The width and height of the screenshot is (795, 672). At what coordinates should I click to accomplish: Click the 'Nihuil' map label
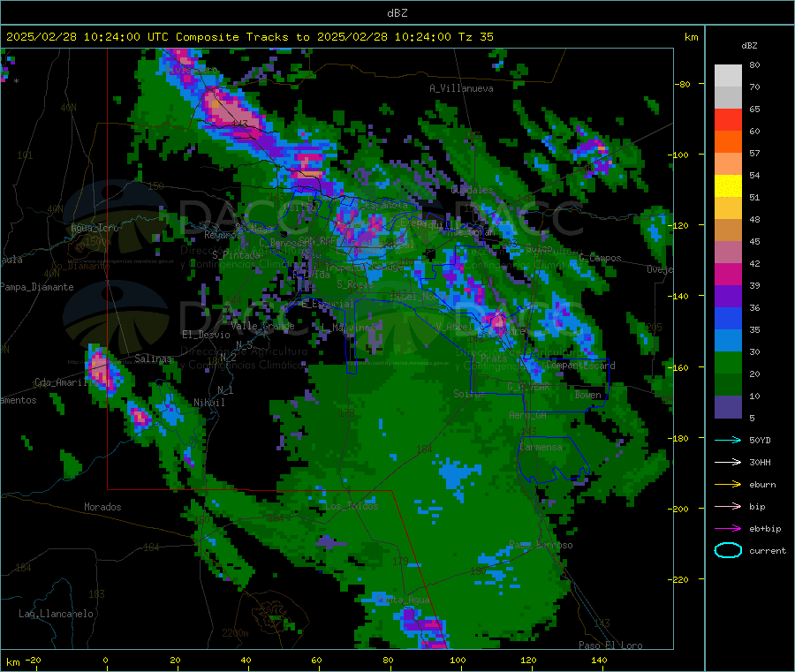pyautogui.click(x=208, y=403)
